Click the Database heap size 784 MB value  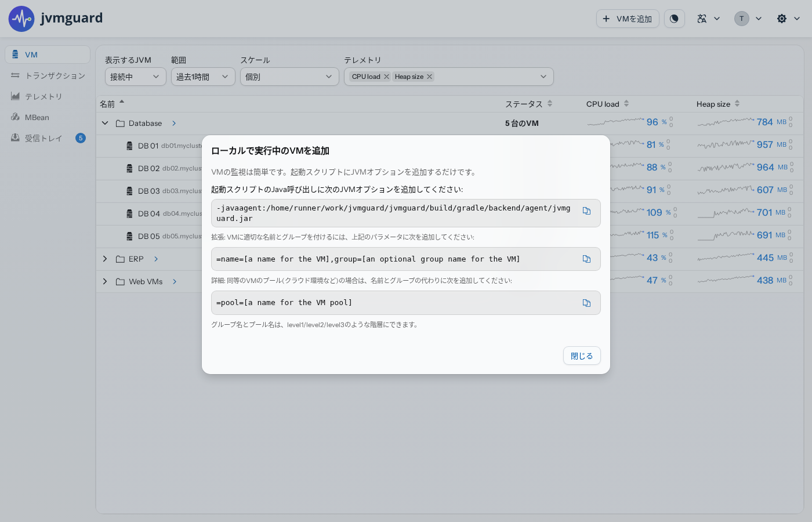pyautogui.click(x=771, y=122)
